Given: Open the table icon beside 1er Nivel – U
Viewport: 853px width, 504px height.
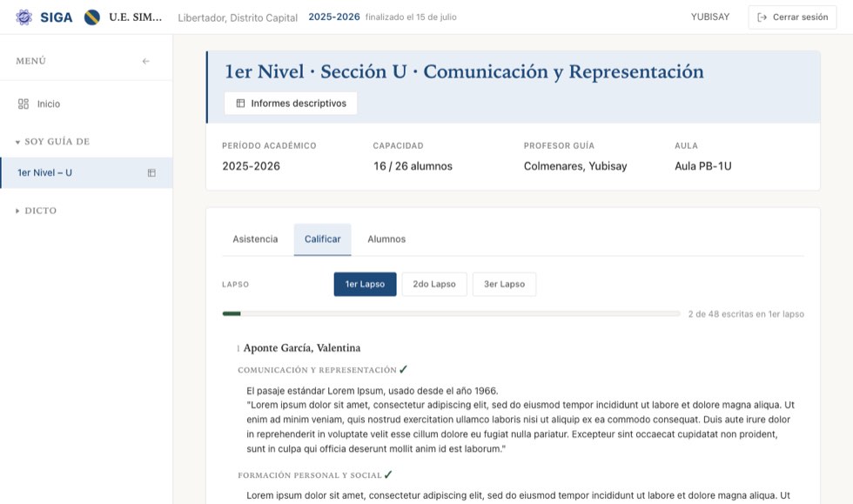Looking at the screenshot, I should pyautogui.click(x=151, y=173).
